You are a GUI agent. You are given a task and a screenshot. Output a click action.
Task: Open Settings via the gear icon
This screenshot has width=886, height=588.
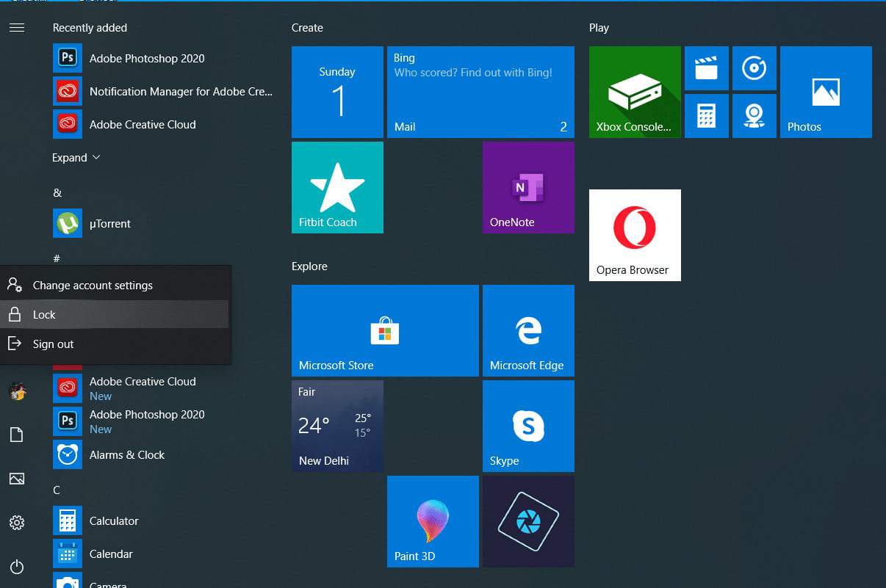click(x=17, y=523)
